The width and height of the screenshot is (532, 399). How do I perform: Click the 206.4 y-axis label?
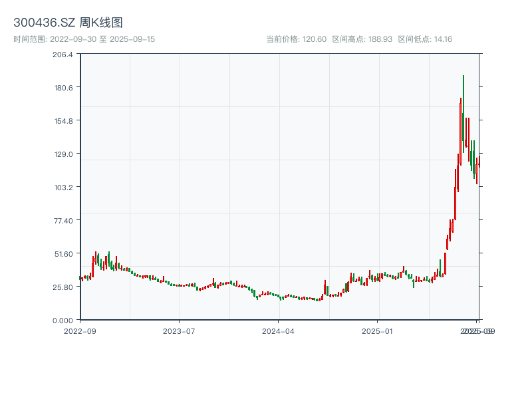63,55
